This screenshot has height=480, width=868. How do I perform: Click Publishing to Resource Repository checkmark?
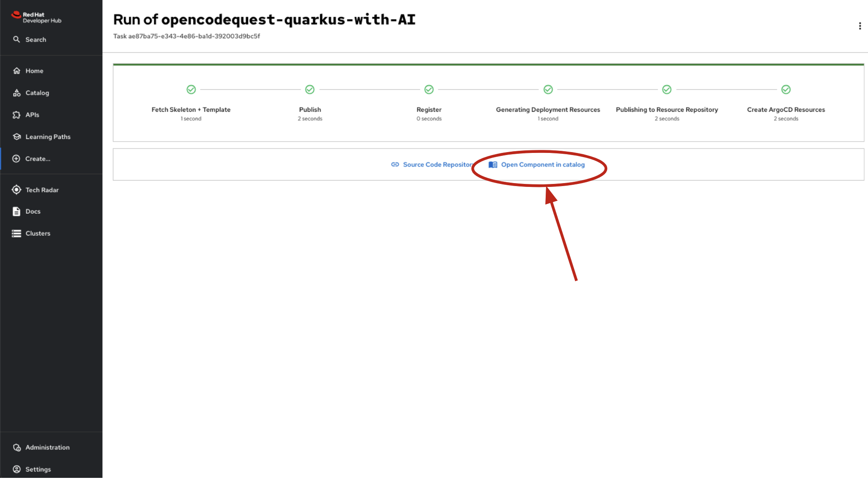click(x=667, y=90)
